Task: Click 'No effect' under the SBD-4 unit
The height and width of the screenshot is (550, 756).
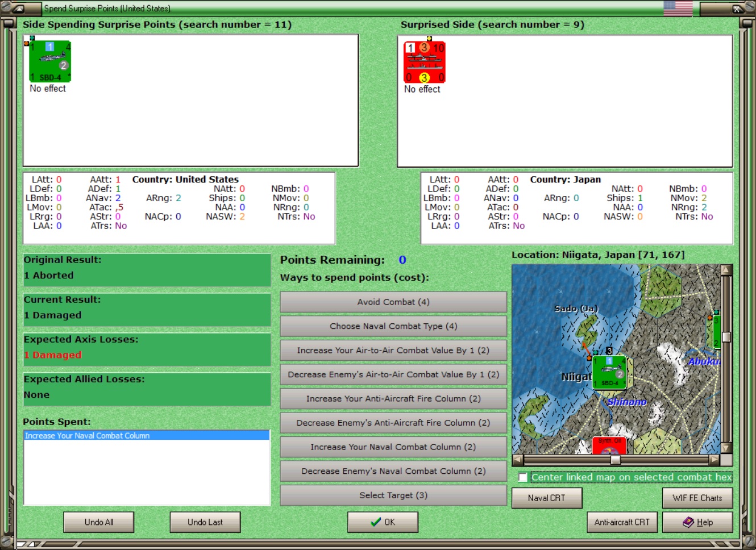Action: 48,89
